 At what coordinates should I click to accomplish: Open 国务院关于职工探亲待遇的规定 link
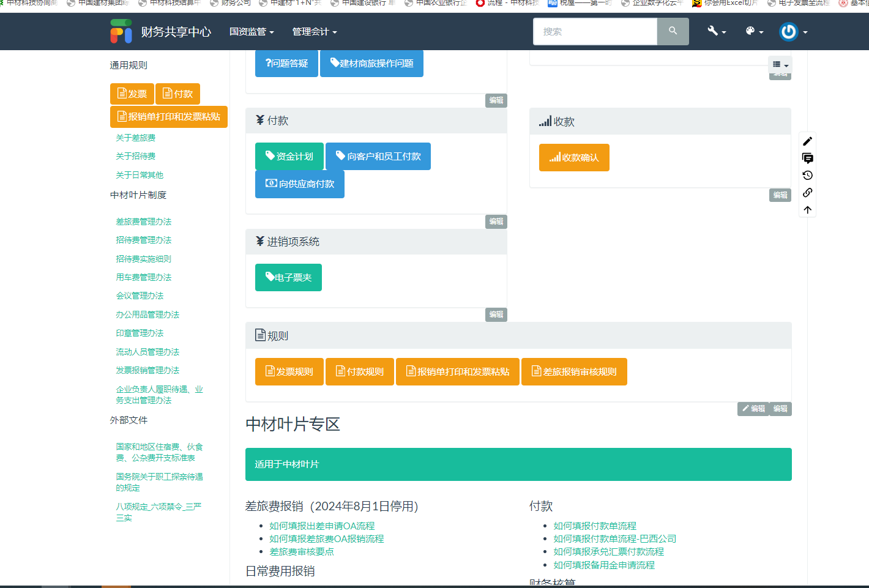(x=160, y=482)
